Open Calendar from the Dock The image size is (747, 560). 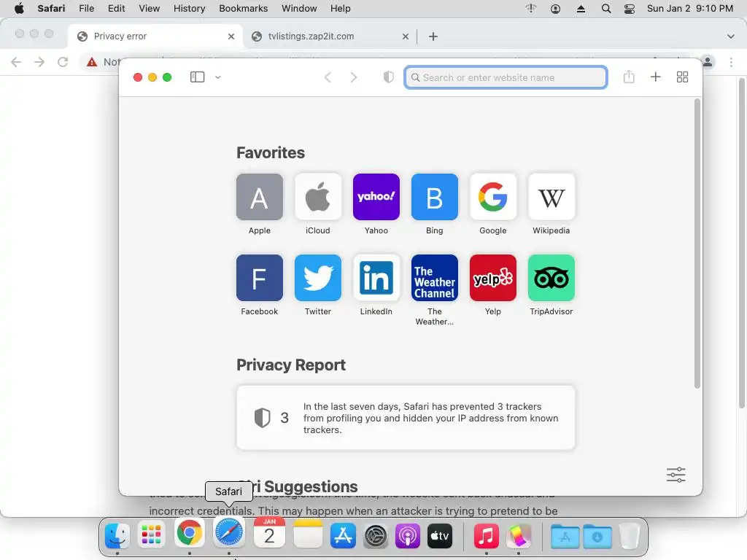269,532
